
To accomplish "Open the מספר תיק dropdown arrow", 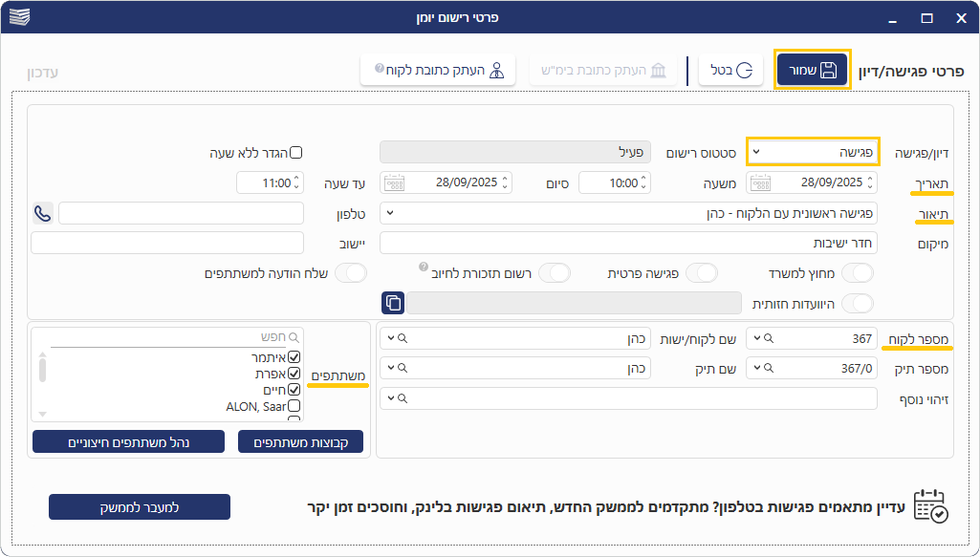I will pos(755,368).
